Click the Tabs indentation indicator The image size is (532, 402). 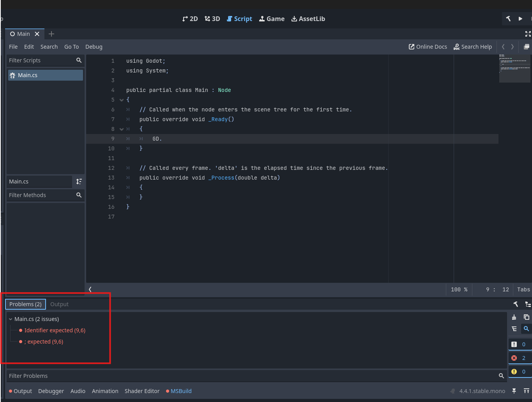523,289
